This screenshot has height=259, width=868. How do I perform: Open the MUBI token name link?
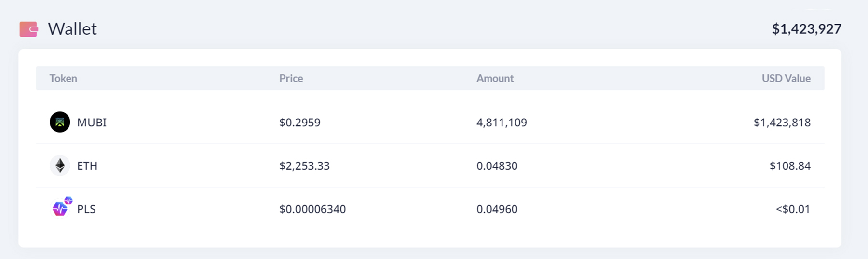[92, 123]
